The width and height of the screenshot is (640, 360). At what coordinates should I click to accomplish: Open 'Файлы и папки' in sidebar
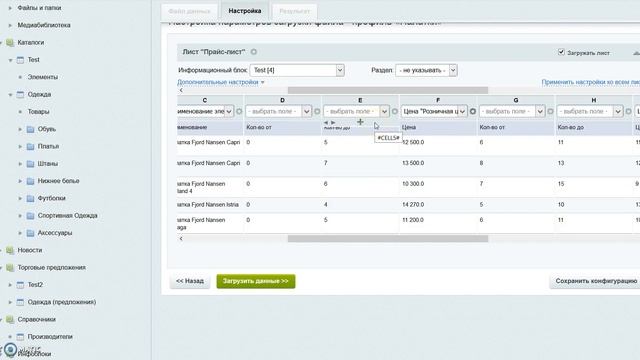coord(39,8)
